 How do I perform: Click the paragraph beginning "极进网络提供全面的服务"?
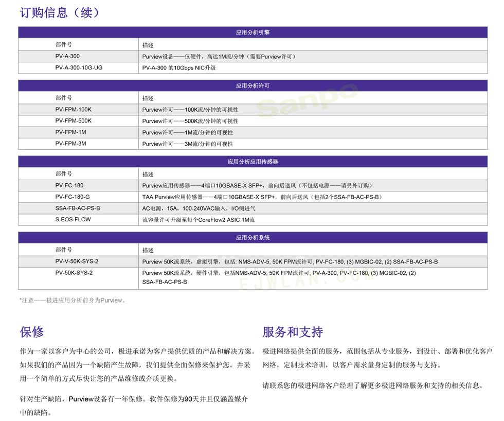pyautogui.click(x=377, y=358)
